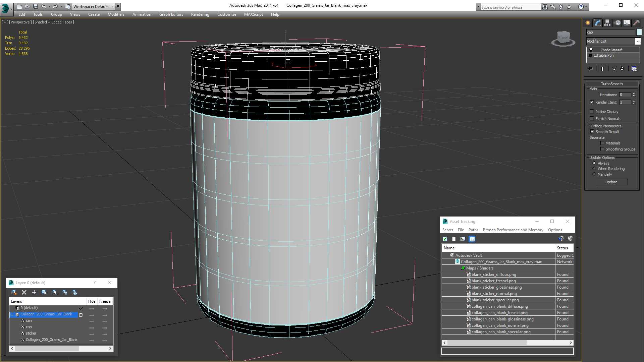
Task: Enable Isoline Display checkbox
Action: click(x=592, y=112)
